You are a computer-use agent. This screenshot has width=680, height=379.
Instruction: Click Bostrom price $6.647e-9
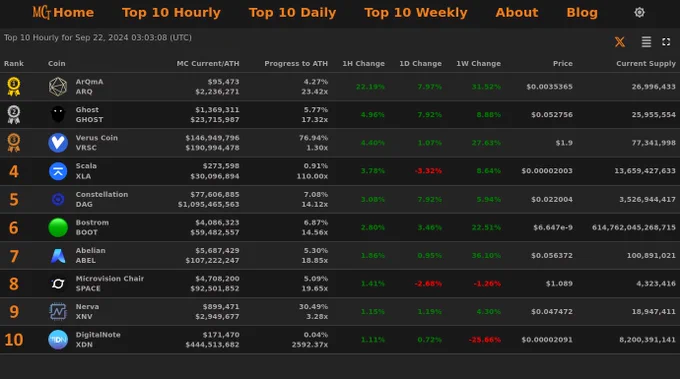553,227
